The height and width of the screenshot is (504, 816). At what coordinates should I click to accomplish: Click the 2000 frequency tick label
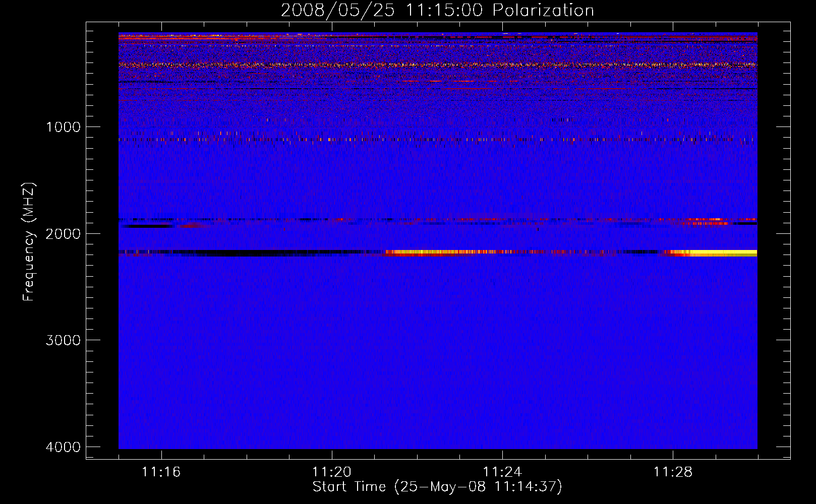coord(63,234)
